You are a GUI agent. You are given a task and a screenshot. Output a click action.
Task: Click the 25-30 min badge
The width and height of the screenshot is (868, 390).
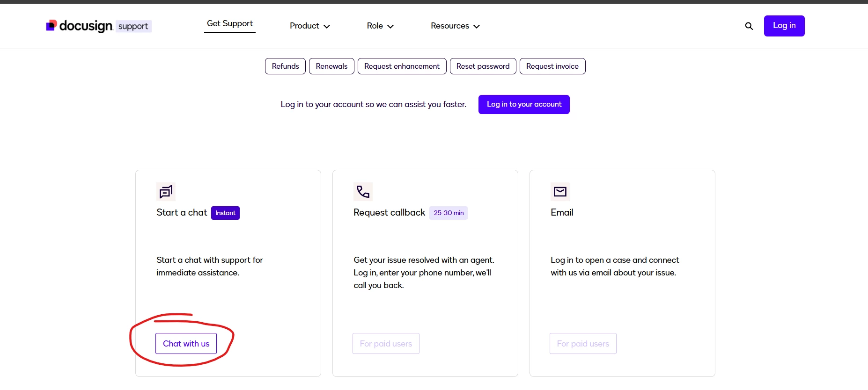point(449,213)
